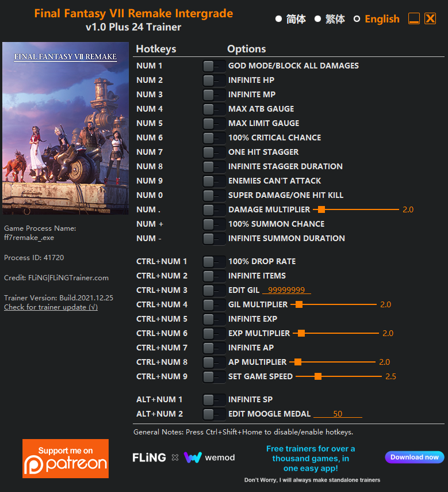Click the AP Multiplier slider handle

298,362
